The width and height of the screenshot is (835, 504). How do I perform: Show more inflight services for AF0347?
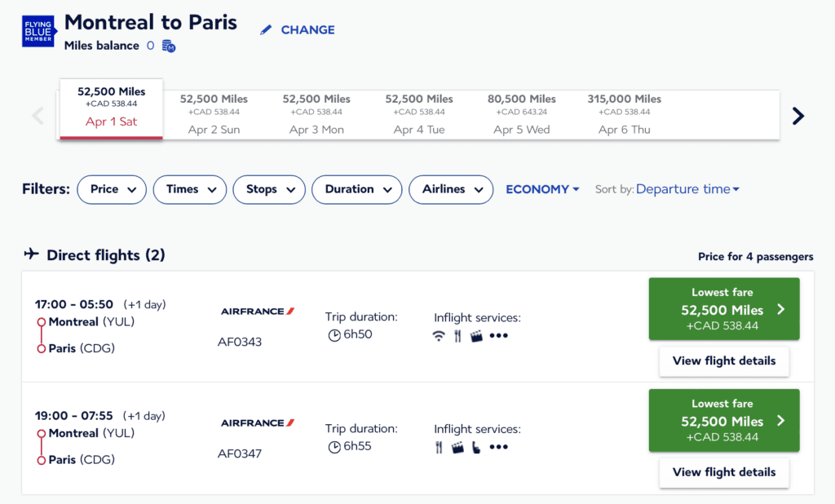[x=498, y=447]
